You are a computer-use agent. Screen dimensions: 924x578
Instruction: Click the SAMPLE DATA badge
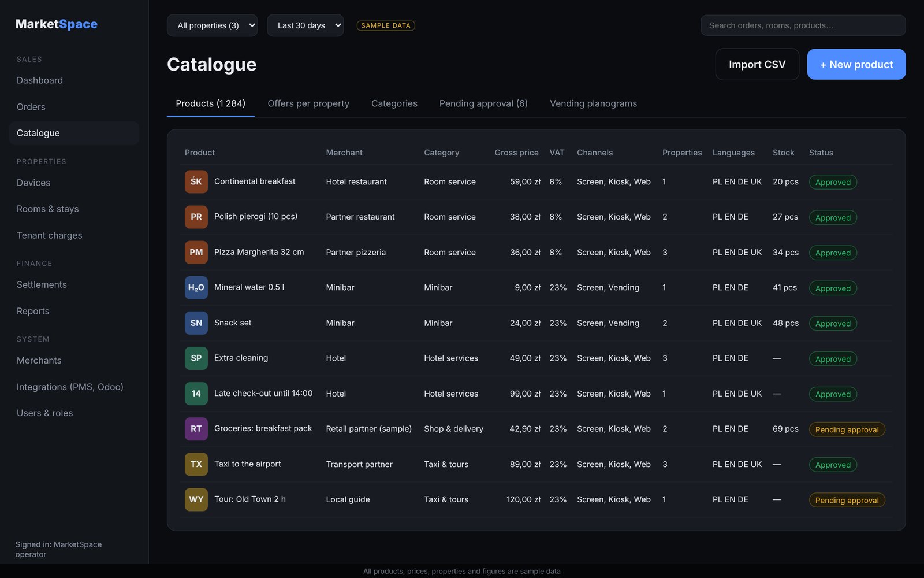click(386, 25)
